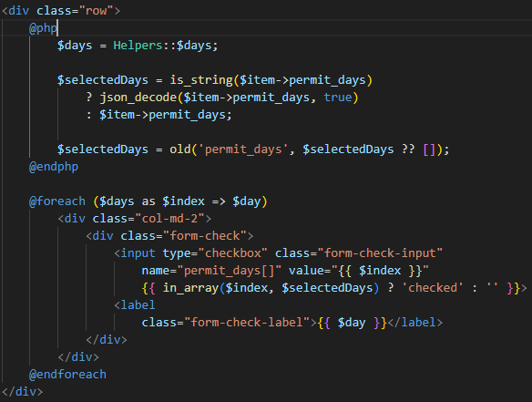This screenshot has height=402, width=532.
Task: Click the $day variable in the foreach
Action: 247,201
